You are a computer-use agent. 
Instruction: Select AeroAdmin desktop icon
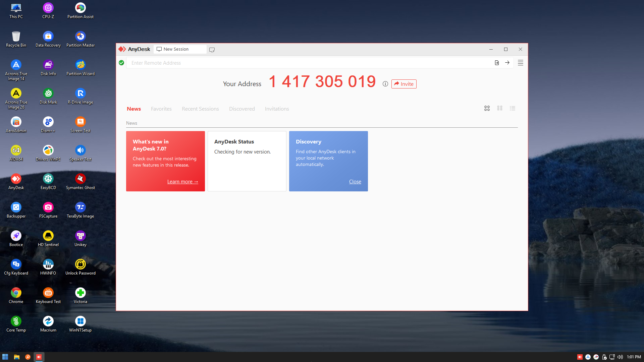(16, 125)
